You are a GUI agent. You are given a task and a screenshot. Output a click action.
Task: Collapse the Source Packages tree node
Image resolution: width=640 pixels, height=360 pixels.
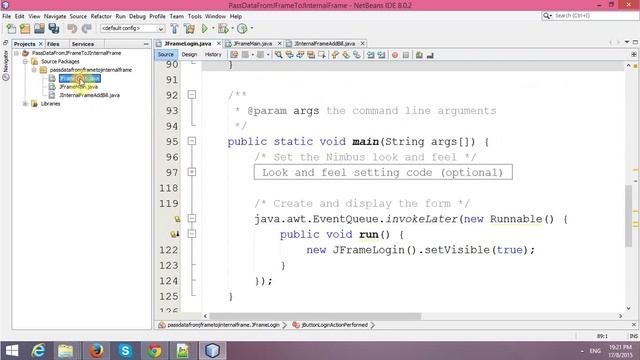[25, 62]
